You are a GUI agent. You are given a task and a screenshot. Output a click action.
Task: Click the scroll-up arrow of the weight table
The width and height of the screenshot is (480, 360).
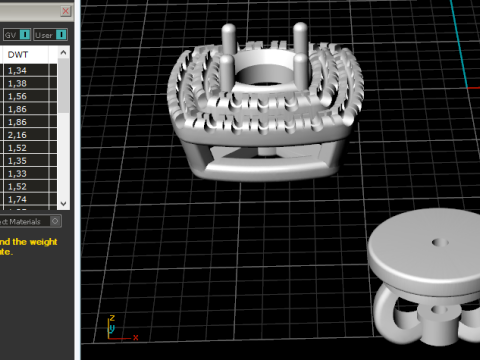[x=63, y=53]
